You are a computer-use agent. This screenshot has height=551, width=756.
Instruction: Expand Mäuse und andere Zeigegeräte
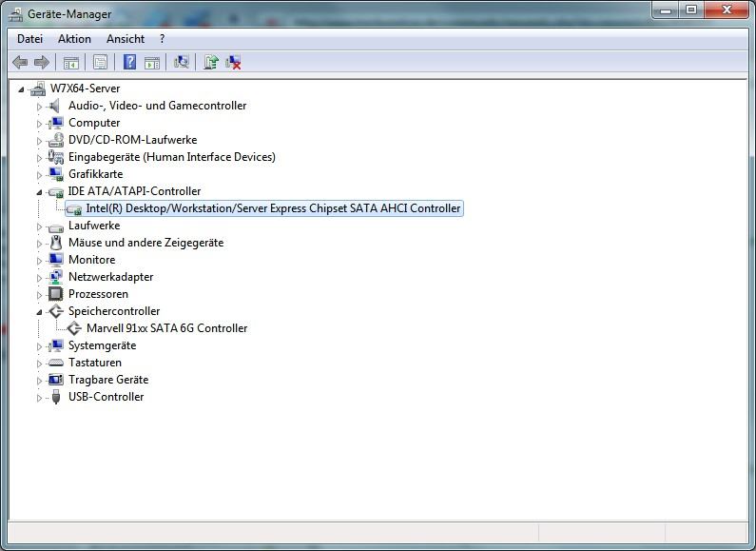[x=39, y=244]
